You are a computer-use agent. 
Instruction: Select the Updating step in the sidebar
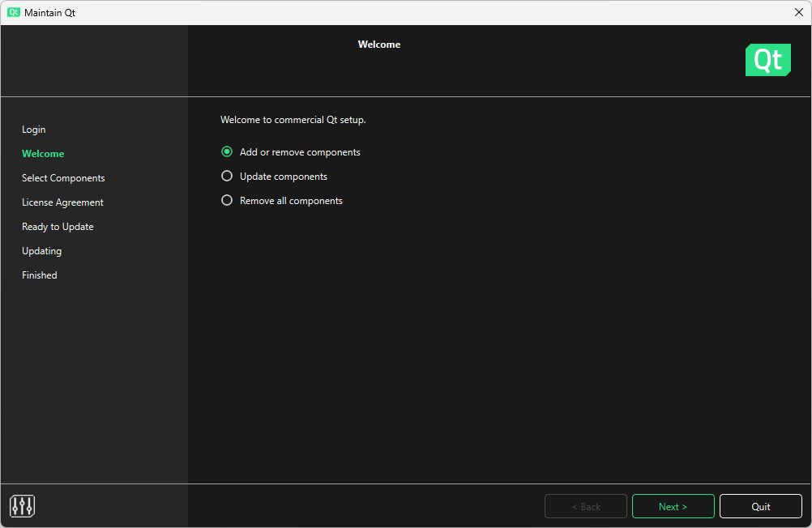[x=41, y=250]
